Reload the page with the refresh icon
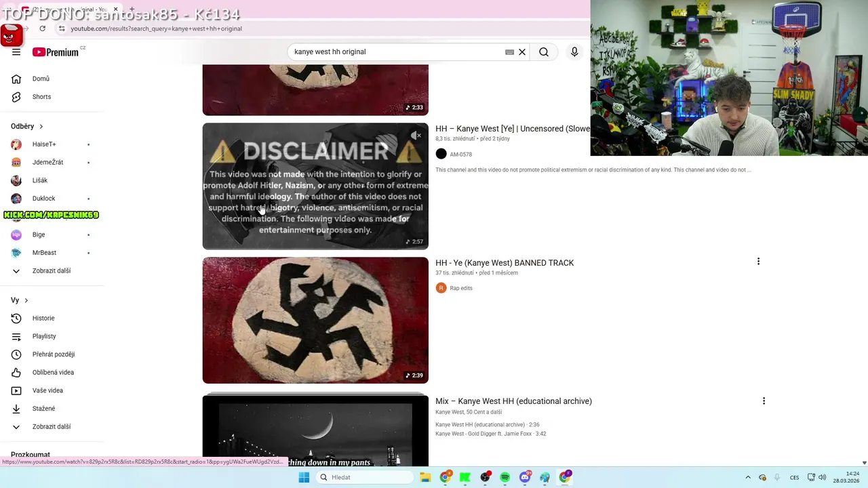The height and width of the screenshot is (488, 868). pyautogui.click(x=43, y=28)
